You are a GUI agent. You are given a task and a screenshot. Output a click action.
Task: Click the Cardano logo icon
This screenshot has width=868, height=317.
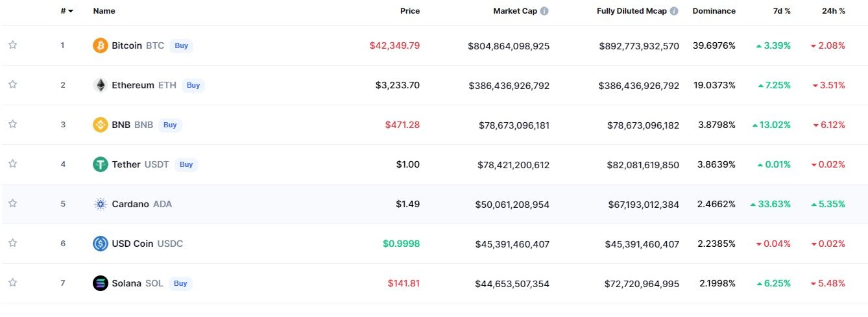101,204
